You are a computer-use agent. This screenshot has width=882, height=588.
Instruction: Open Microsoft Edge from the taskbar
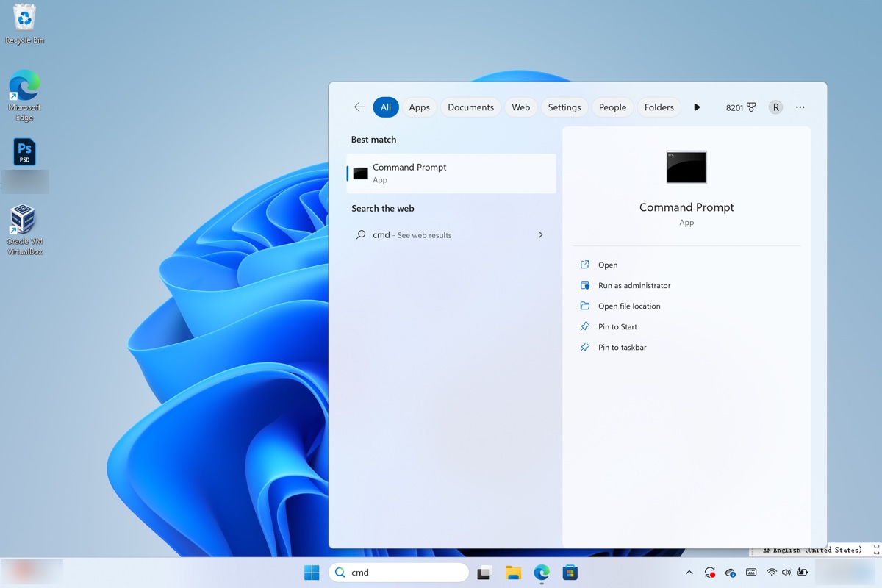tap(542, 572)
